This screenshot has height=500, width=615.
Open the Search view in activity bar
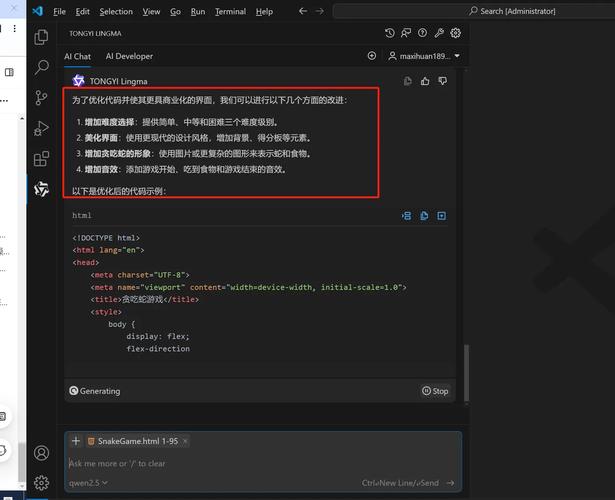click(x=41, y=67)
